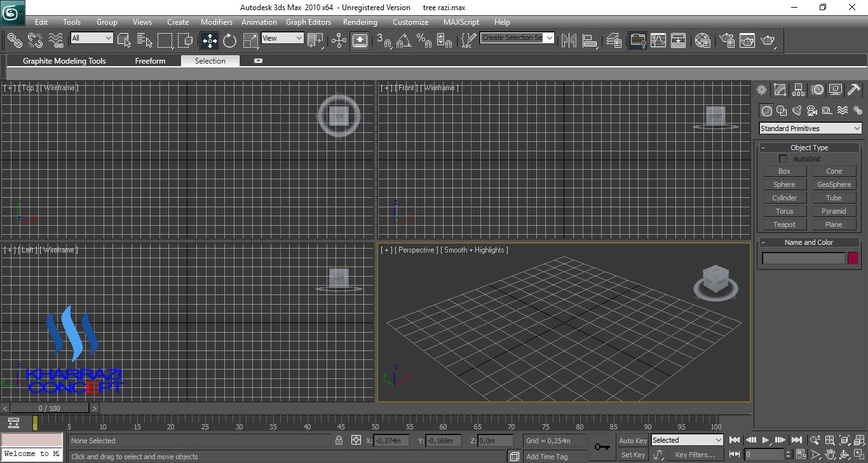Screen dimensions: 868x463
Task: Click the Mirror tool icon
Action: click(569, 41)
